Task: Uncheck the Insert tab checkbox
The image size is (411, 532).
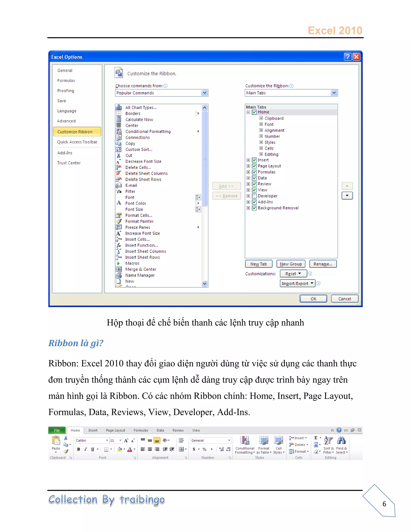Action: tap(254, 160)
